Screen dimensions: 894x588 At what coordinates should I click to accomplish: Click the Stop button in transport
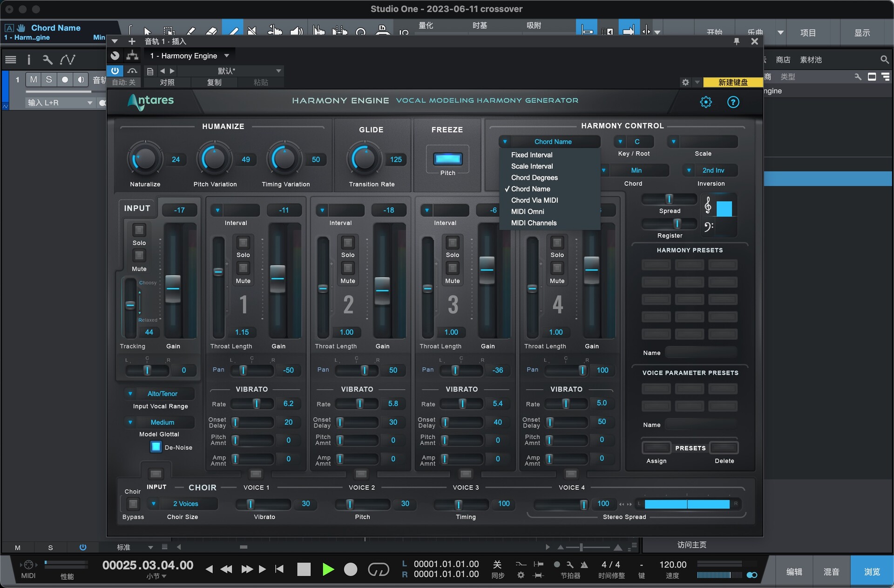(304, 569)
